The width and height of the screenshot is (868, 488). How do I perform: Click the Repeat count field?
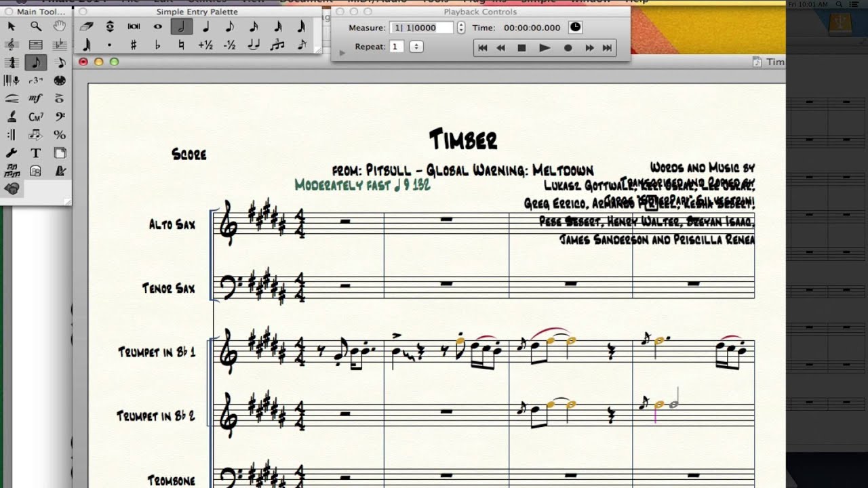coord(396,47)
